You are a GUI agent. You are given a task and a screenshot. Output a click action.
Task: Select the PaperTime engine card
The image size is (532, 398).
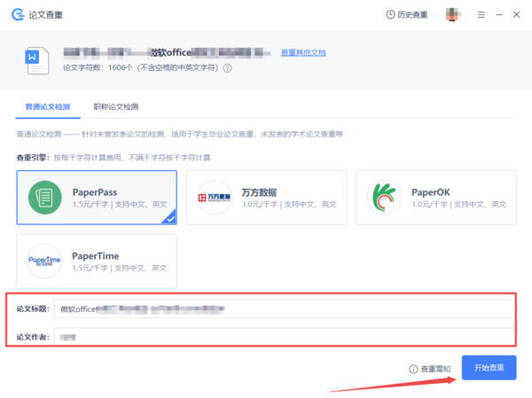[97, 261]
